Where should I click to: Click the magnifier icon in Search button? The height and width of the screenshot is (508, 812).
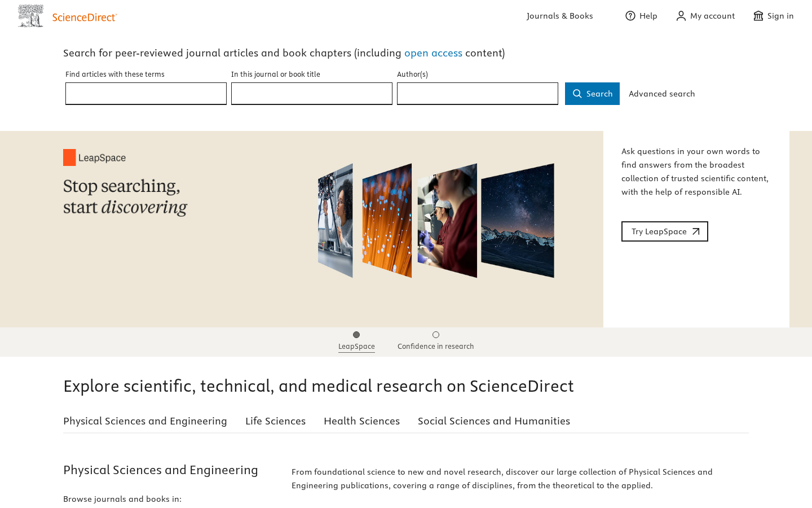pyautogui.click(x=577, y=94)
